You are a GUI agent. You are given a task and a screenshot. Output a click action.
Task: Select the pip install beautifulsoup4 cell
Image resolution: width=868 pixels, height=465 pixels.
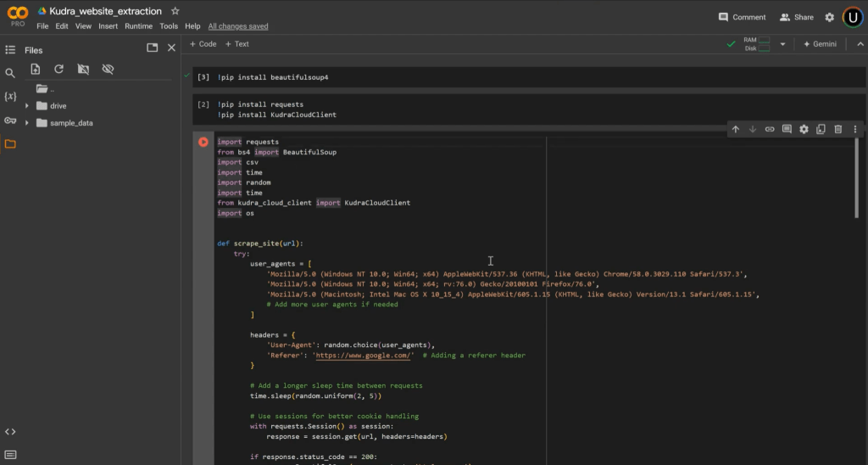(x=529, y=77)
